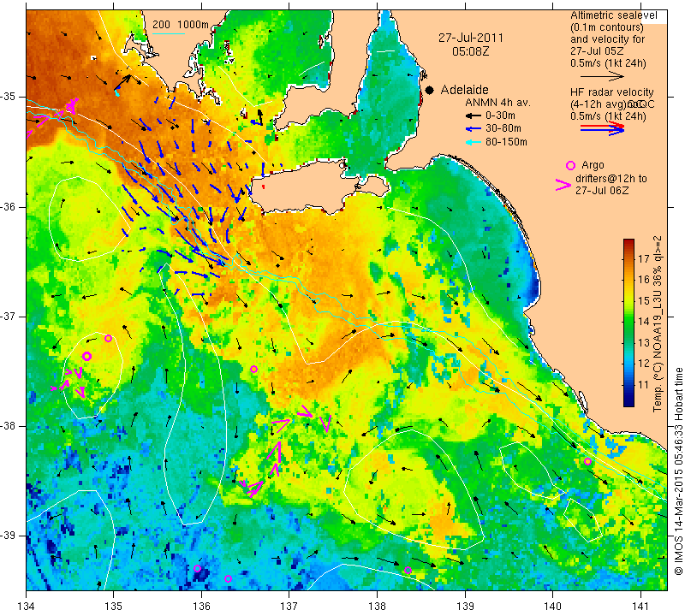Click the temperature color bar
Viewport: 685px width, 616px height.
click(x=628, y=323)
